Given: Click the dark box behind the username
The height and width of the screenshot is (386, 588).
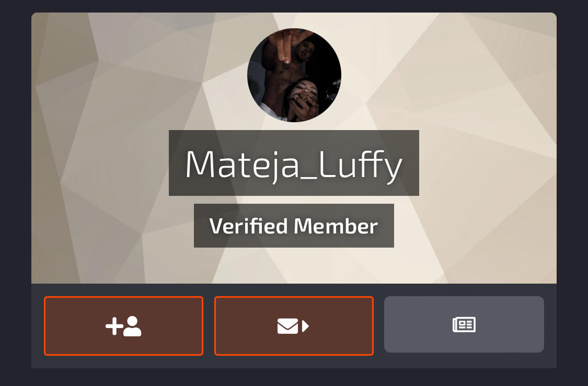Looking at the screenshot, I should [x=294, y=163].
